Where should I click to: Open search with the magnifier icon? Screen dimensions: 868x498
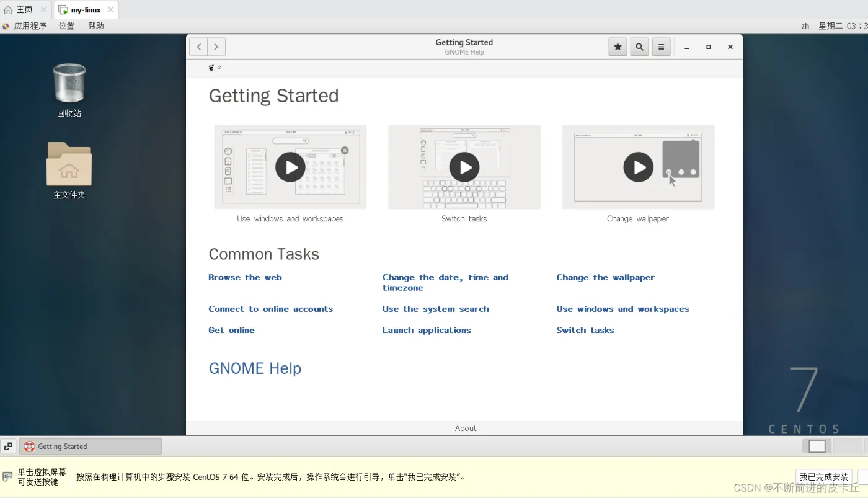pyautogui.click(x=639, y=47)
